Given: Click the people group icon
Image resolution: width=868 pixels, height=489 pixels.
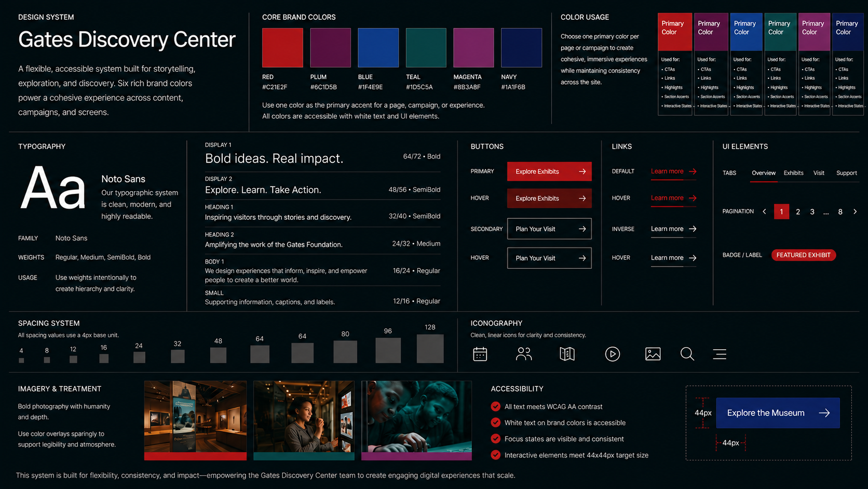Looking at the screenshot, I should click(x=524, y=354).
